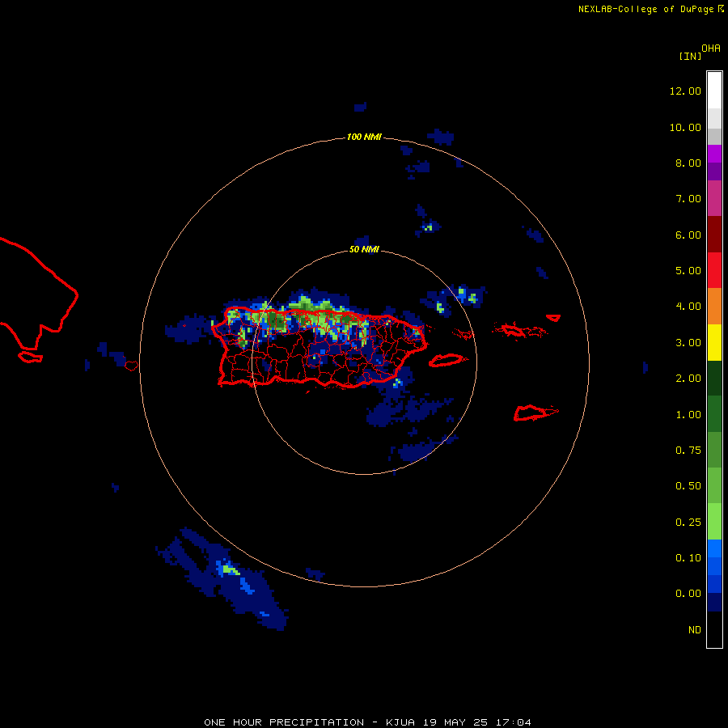The width and height of the screenshot is (728, 728).
Task: Click the 100 NMI range ring label
Action: (364, 137)
